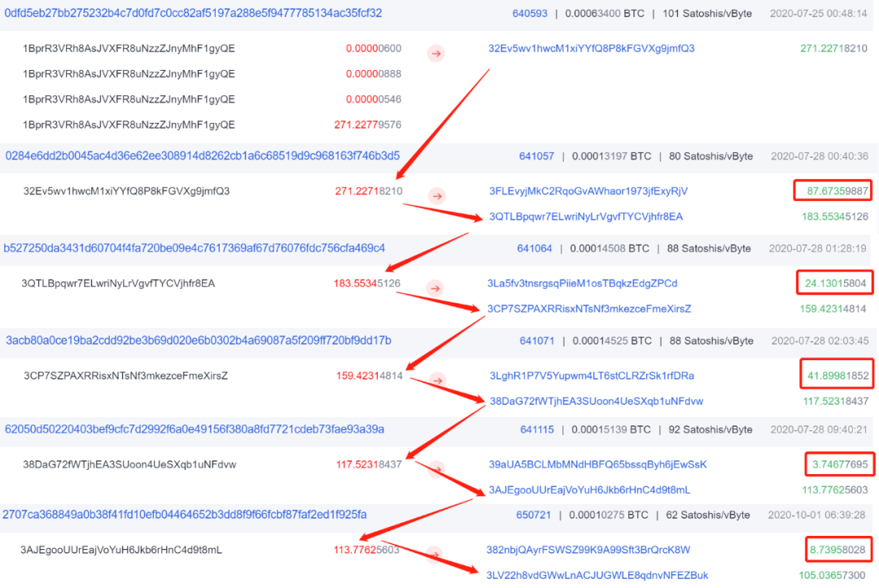Open transaction hash 0dfd5eb27bb275232b4c

coord(194,13)
